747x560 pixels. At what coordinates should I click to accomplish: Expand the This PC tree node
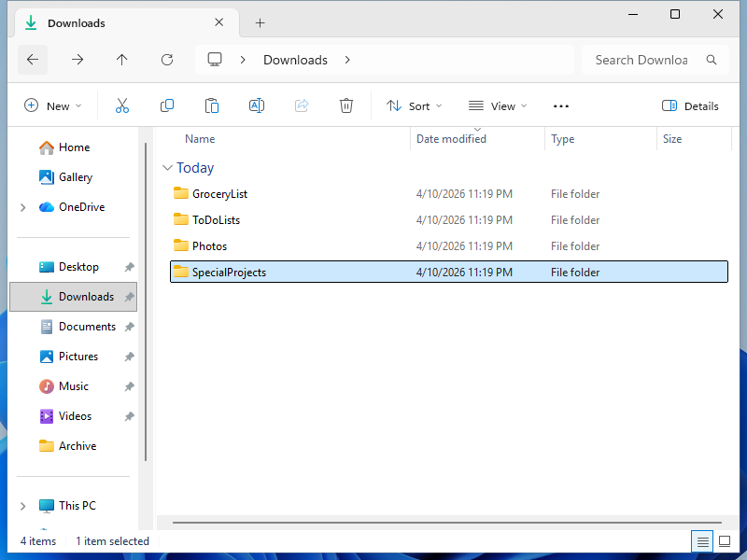pos(22,506)
